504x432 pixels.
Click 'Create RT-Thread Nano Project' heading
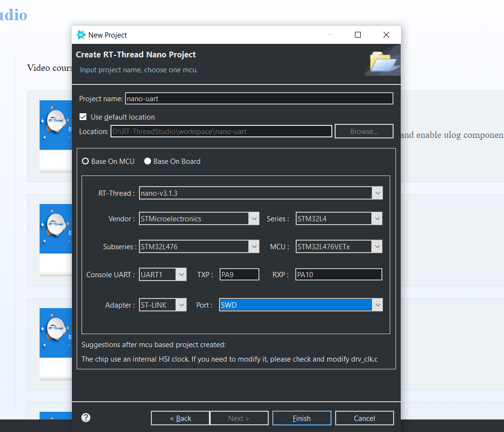[x=136, y=54]
